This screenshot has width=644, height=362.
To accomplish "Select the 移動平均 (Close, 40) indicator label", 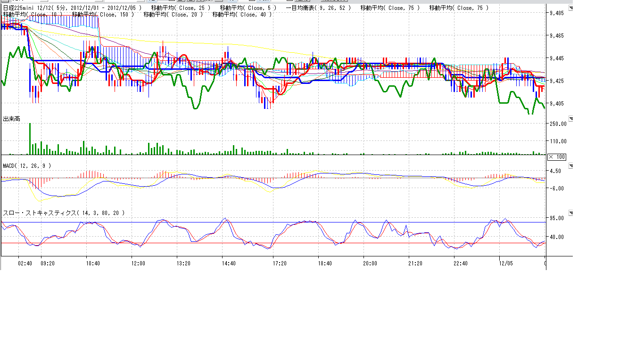I will 242,15.
